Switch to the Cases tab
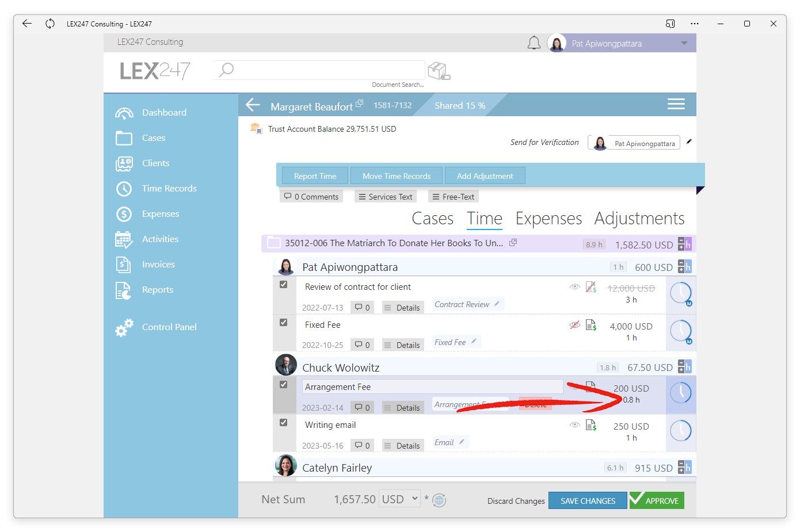Image resolution: width=800 pixels, height=532 pixels. [x=433, y=219]
